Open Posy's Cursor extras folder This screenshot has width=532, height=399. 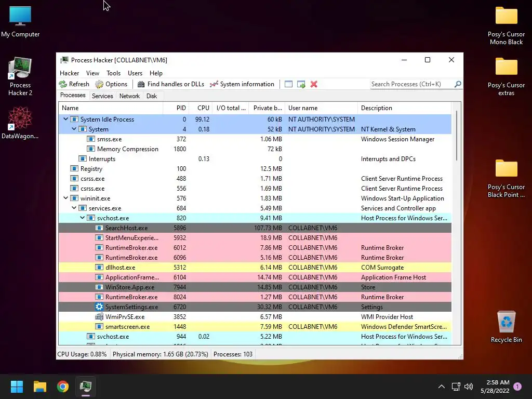tap(506, 76)
